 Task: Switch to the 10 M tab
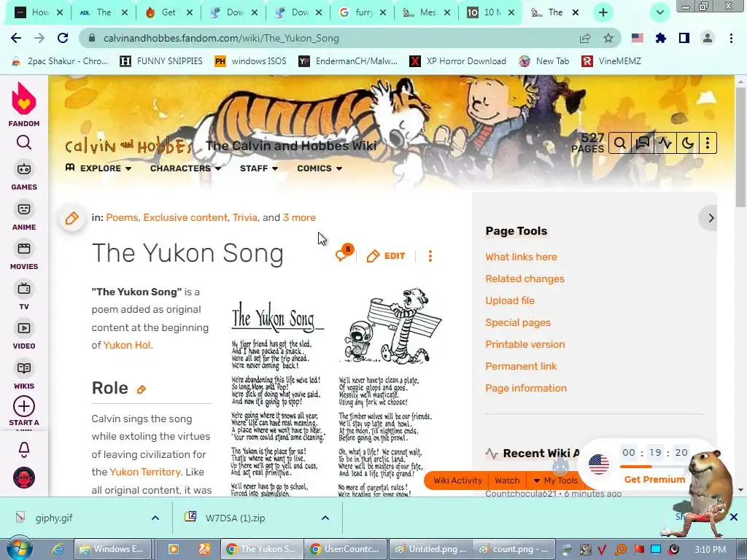coord(492,12)
